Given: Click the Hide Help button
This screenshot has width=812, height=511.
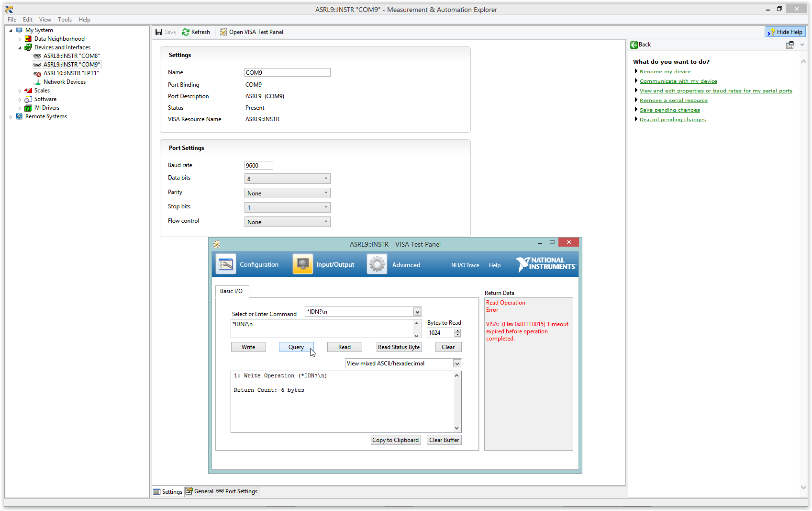Looking at the screenshot, I should (x=785, y=32).
